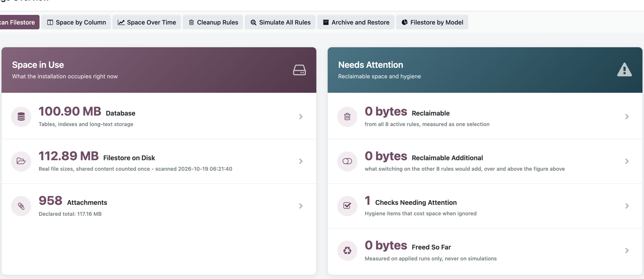Image resolution: width=644 pixels, height=279 pixels.
Task: Click the pie chart icon in Filestore by Model
Action: coord(405,22)
